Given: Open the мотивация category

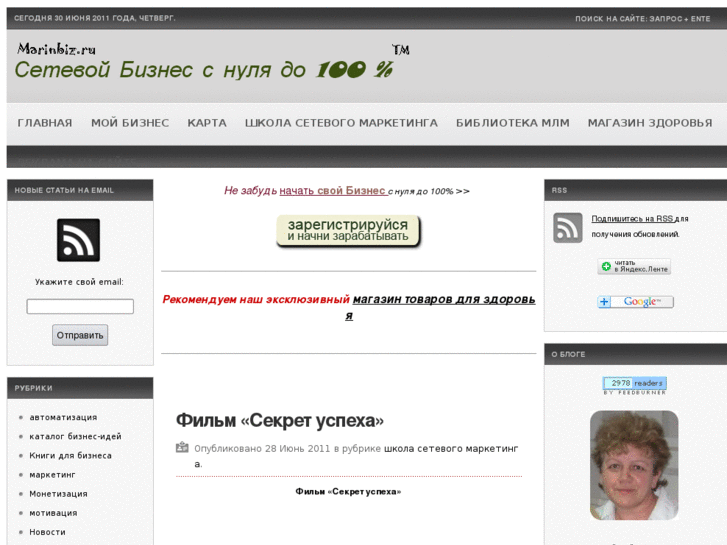Looking at the screenshot, I should [x=53, y=513].
